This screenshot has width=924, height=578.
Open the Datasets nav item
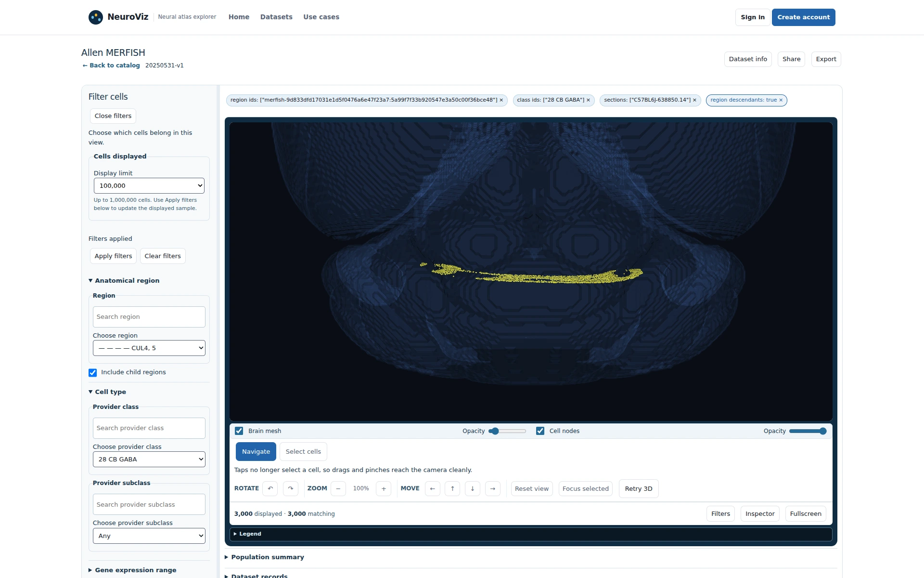[x=276, y=17]
